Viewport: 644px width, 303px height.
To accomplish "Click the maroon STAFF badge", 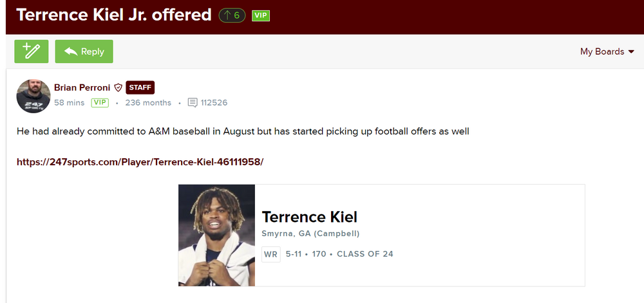I will [x=140, y=87].
